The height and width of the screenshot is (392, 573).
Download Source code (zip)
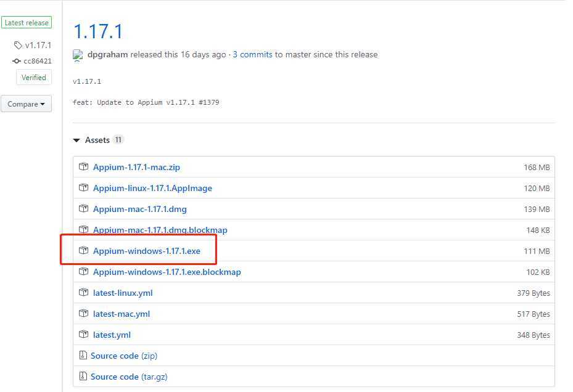pyautogui.click(x=124, y=356)
